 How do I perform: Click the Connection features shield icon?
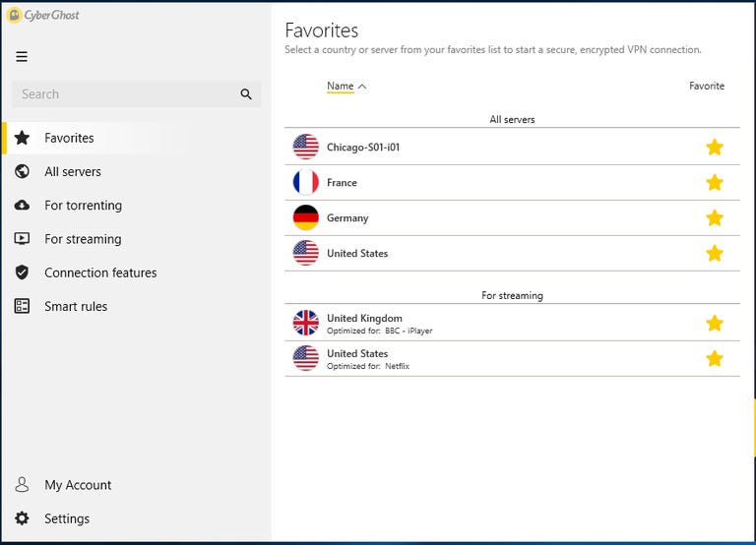point(22,272)
